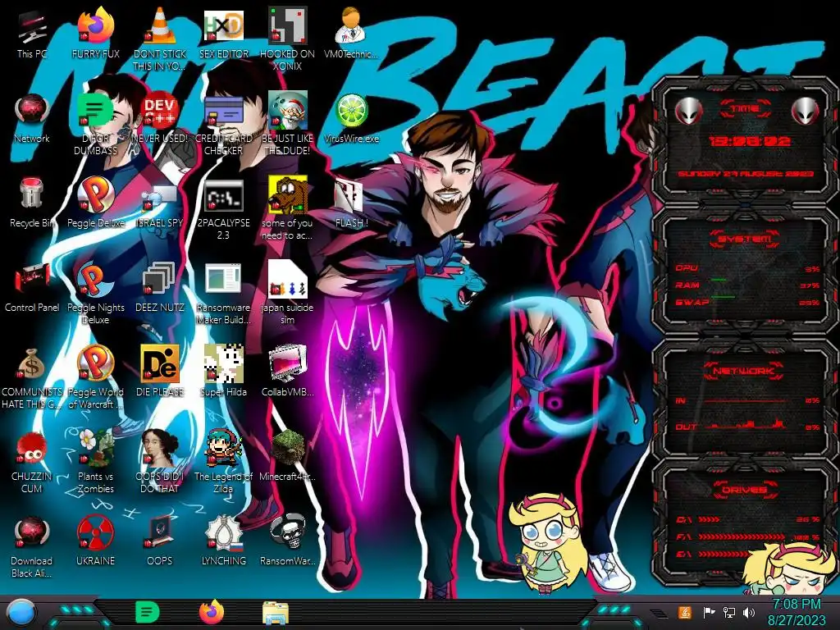Viewport: 840px width, 630px height.
Task: Open the volume speaker tray icon
Action: [x=749, y=612]
